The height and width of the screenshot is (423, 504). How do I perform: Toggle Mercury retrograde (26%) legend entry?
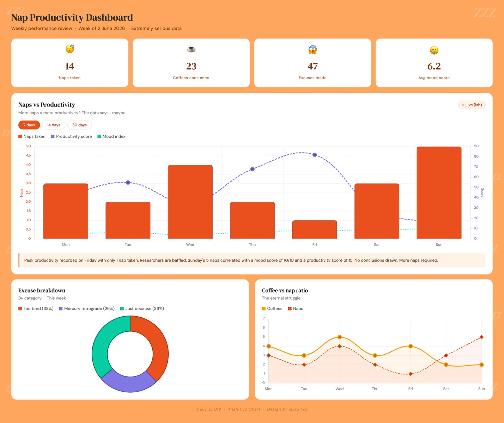(x=87, y=308)
